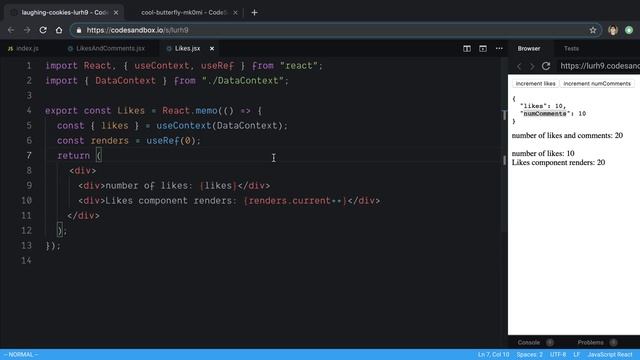
Task: Close the Likes.jsx editor tab
Action: click(212, 49)
